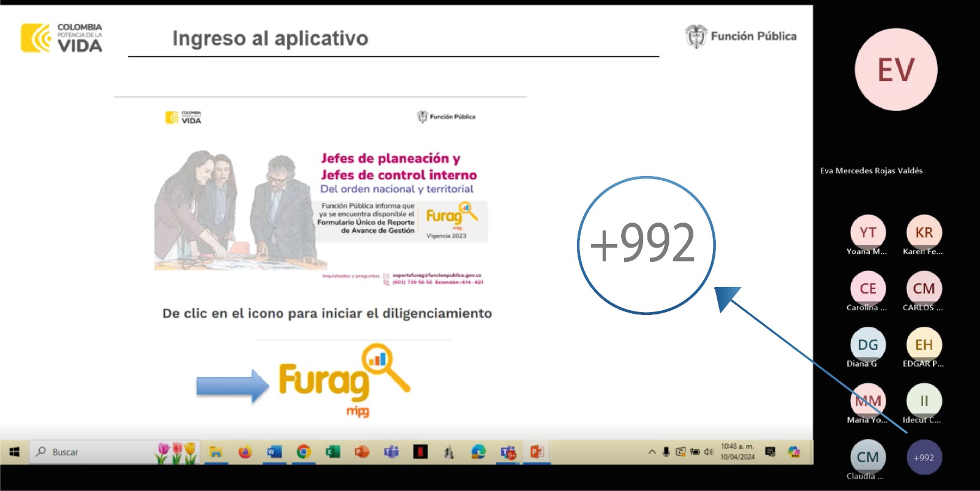Open the notification center icon by the clock
980x491 pixels.
[771, 452]
